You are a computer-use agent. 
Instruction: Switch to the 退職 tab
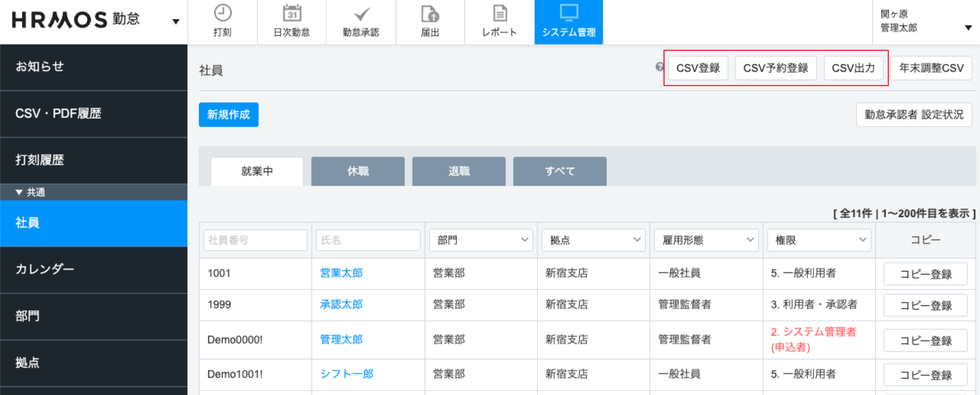459,171
